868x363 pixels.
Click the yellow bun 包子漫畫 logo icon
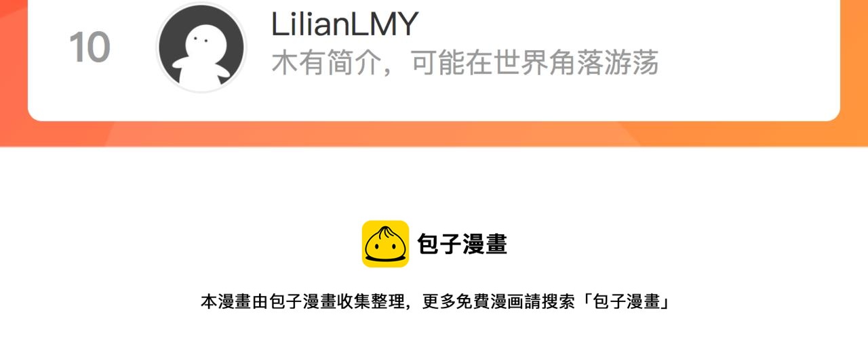click(x=385, y=244)
